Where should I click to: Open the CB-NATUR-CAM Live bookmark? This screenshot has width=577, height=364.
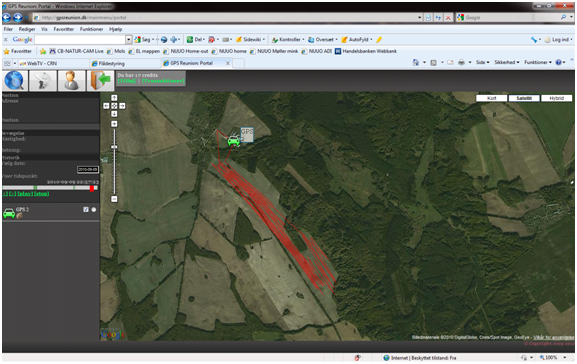tap(77, 51)
